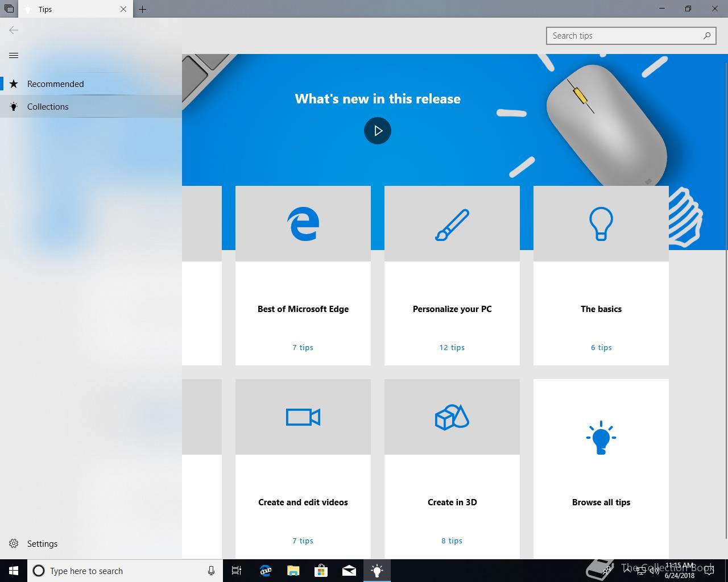Screen dimensions: 728x582
Task: Click 7 tips under Create and edit videos
Action: pyautogui.click(x=303, y=541)
